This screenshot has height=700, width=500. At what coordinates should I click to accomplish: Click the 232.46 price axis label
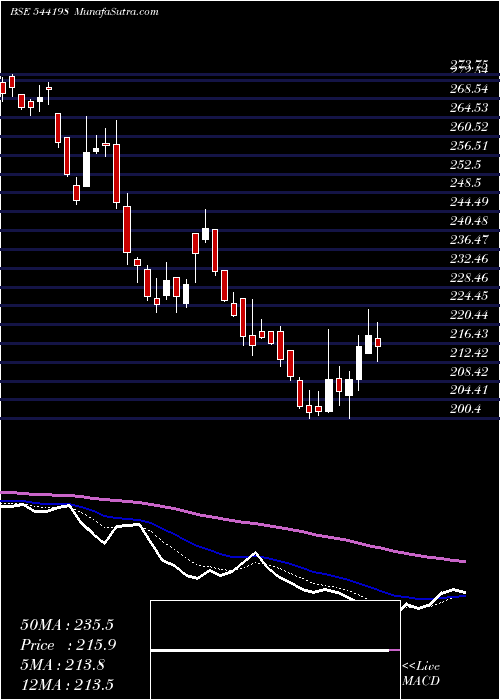471,258
